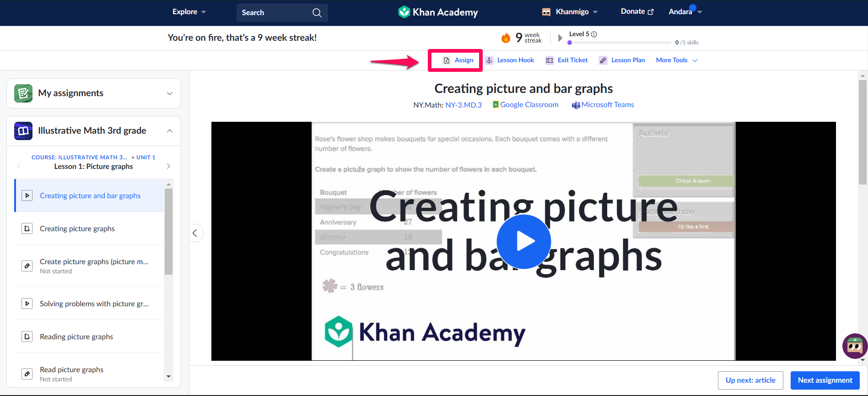
Task: Open the Reading picture graphs article
Action: coord(90,336)
